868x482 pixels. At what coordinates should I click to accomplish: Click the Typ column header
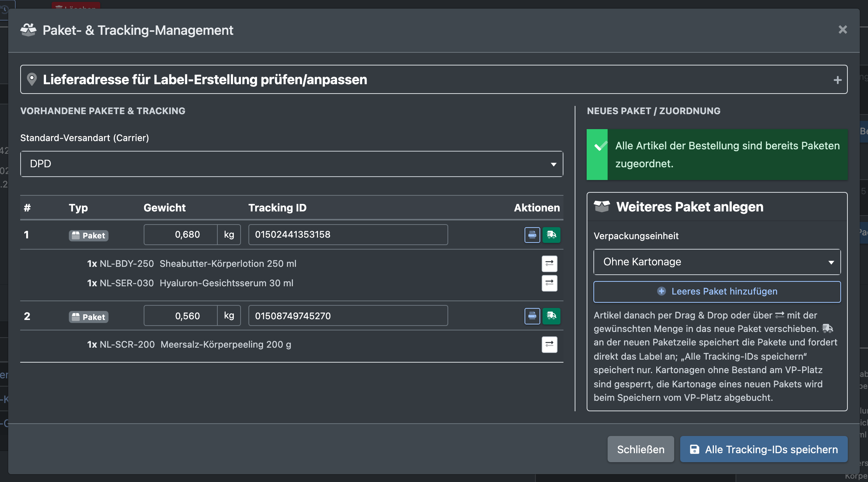(x=78, y=208)
